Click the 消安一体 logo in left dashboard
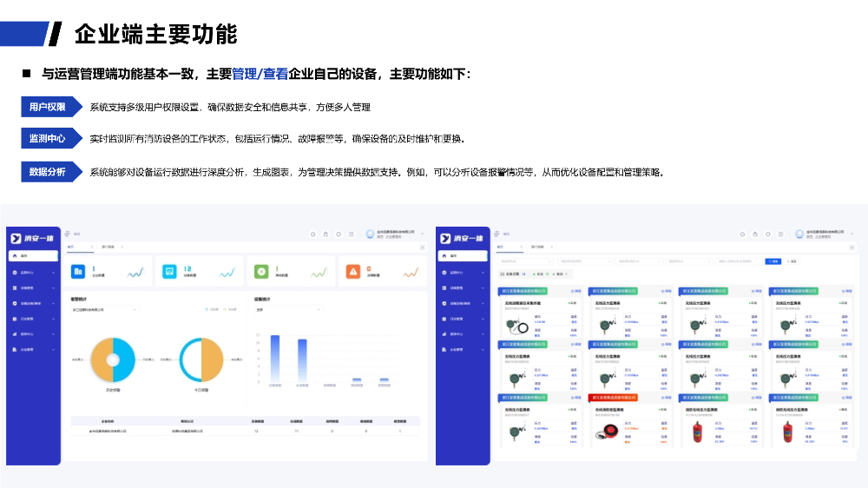This screenshot has width=868, height=488. (x=33, y=238)
